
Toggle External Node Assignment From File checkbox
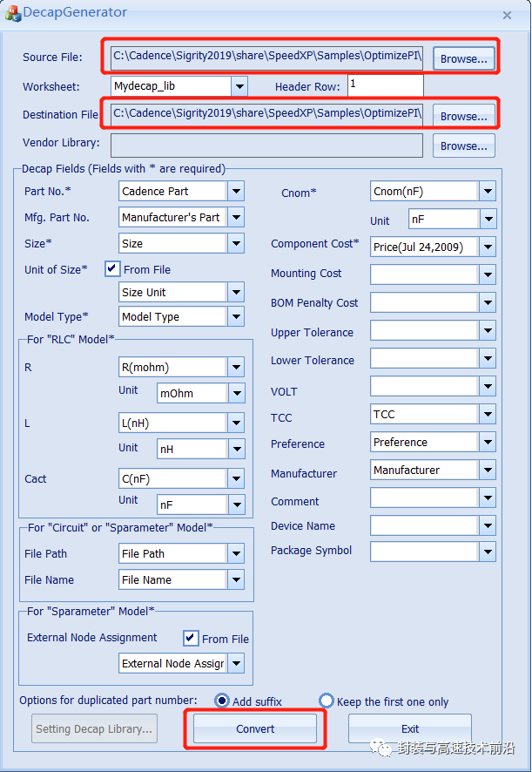[191, 638]
